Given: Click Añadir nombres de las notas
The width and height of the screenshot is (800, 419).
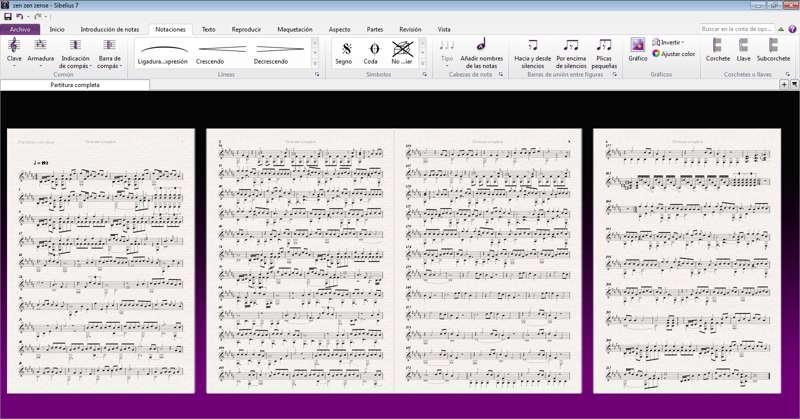Looking at the screenshot, I should [x=482, y=53].
